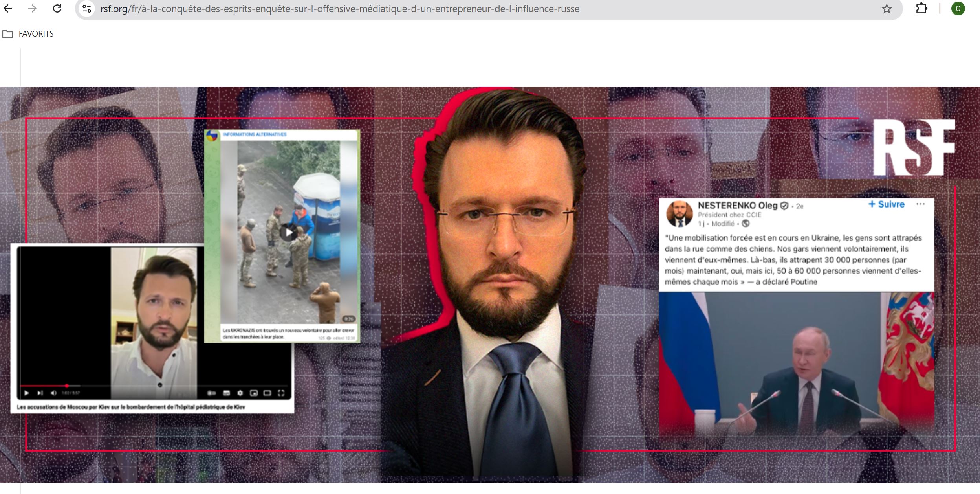
Task: Open the FAVORITS bookmarks folder
Action: tap(28, 34)
